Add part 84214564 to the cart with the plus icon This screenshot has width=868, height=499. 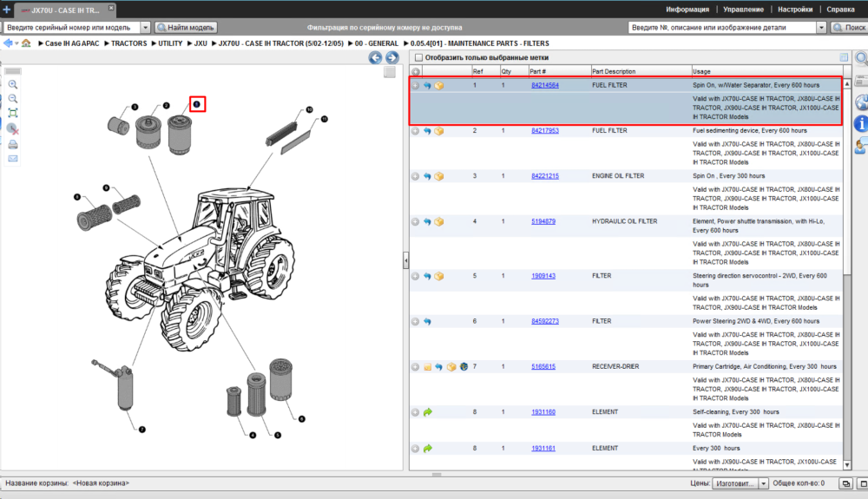(x=415, y=86)
